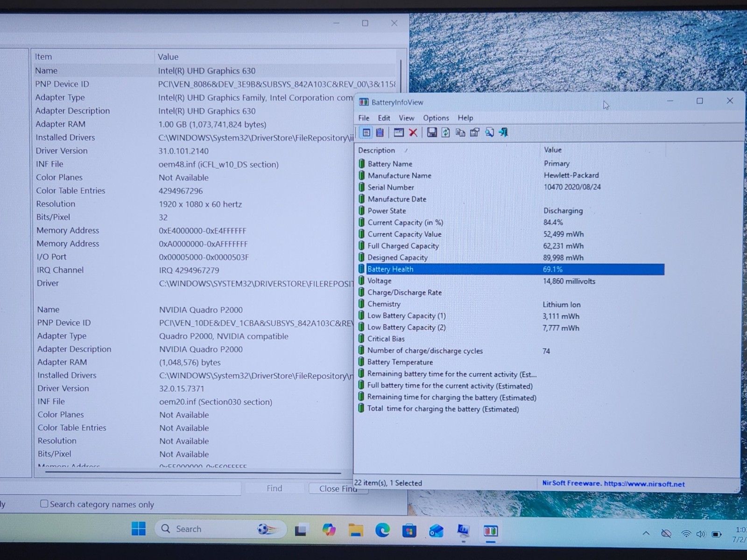This screenshot has height=560, width=747.
Task: Click the volume speaker tray icon
Action: 701,534
